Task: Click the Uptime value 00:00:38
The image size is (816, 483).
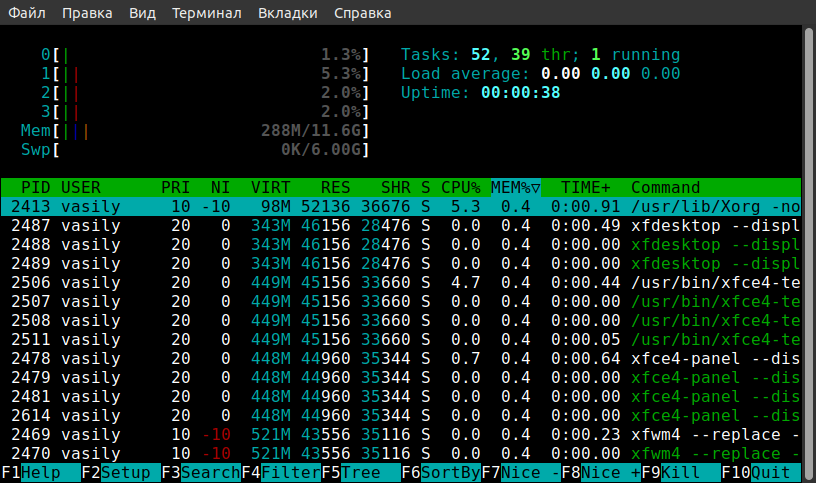Action: [520, 93]
